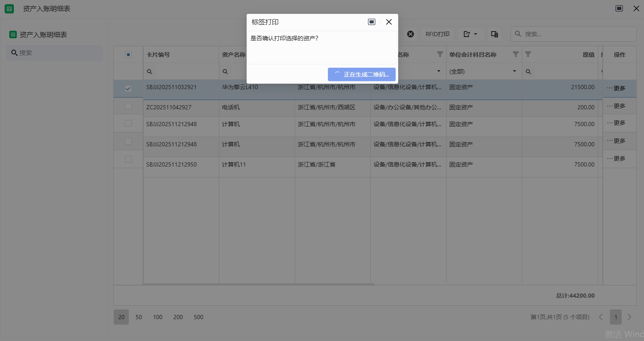Maximize the 标签打印 dialog
This screenshot has height=341, width=644.
coord(372,22)
